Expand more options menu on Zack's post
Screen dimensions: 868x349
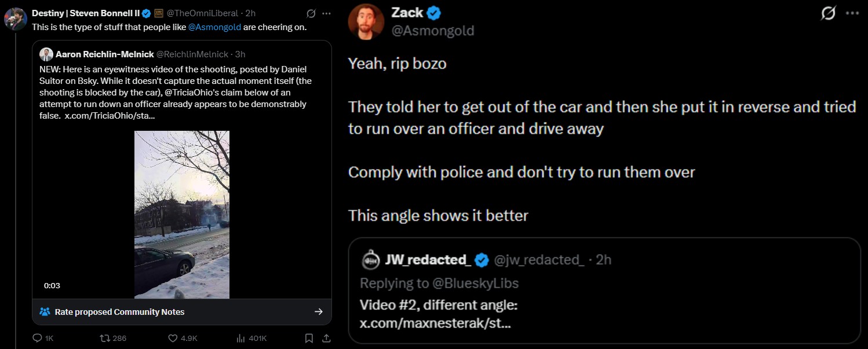pyautogui.click(x=852, y=13)
